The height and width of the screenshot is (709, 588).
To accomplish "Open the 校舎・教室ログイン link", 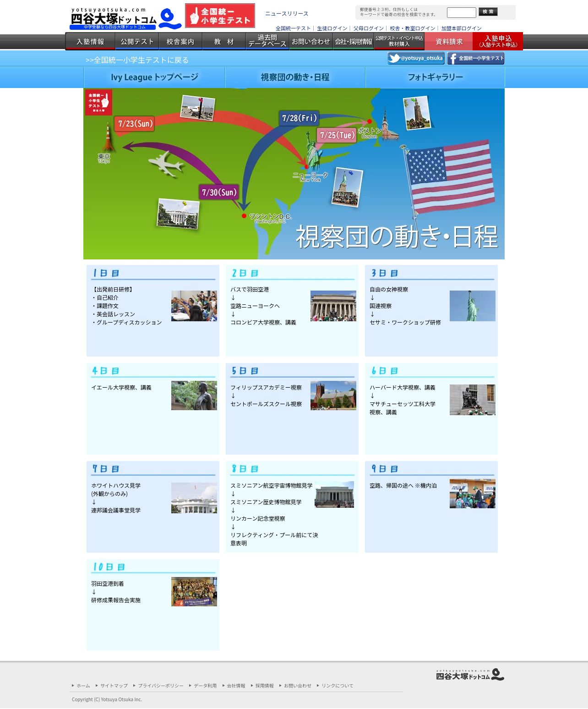I will click(x=412, y=28).
